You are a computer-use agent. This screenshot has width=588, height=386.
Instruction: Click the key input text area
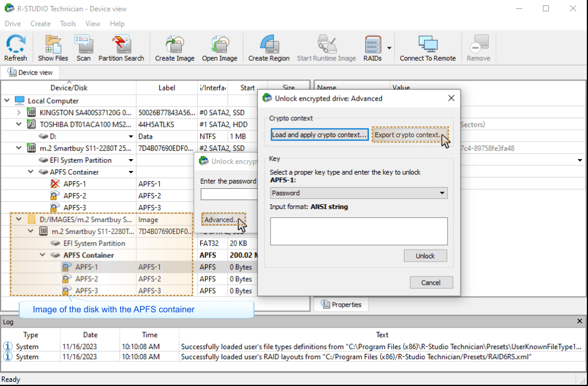click(359, 232)
